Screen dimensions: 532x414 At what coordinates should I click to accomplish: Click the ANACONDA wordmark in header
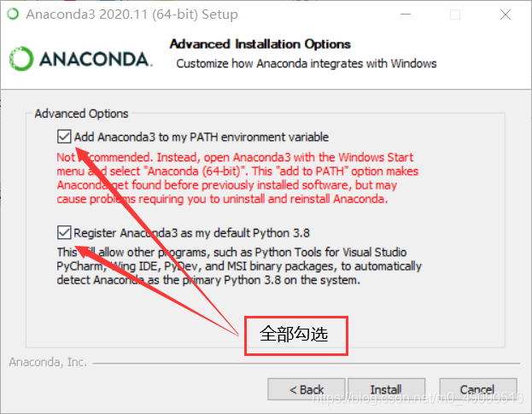(x=96, y=60)
